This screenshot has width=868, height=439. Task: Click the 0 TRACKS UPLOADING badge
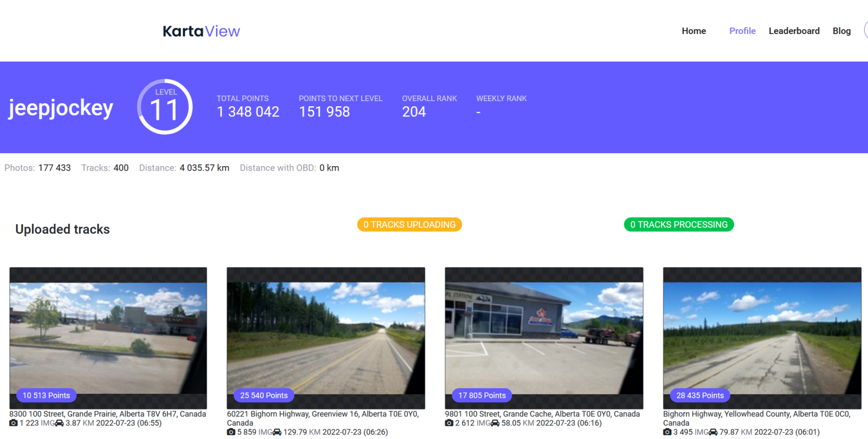(x=409, y=224)
